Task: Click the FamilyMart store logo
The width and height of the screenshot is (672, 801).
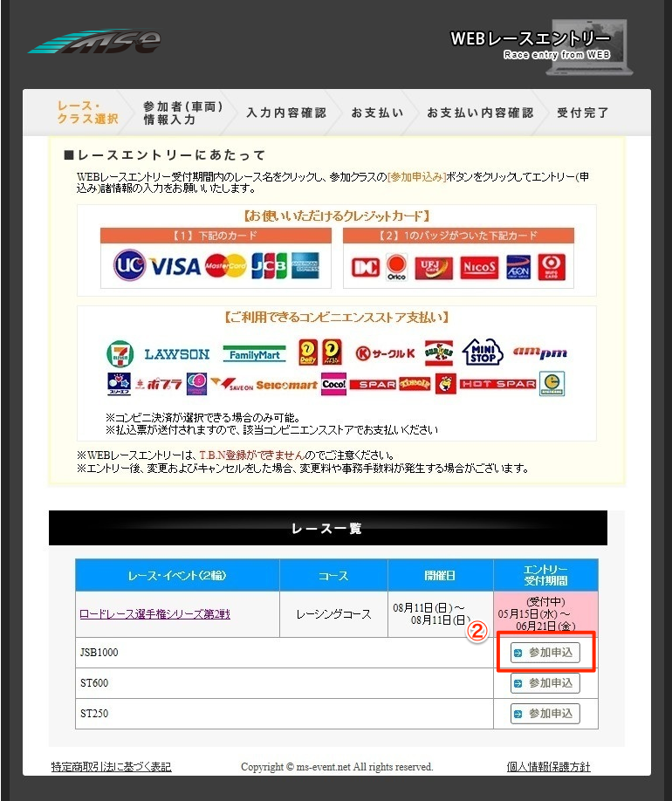Action: pos(255,354)
